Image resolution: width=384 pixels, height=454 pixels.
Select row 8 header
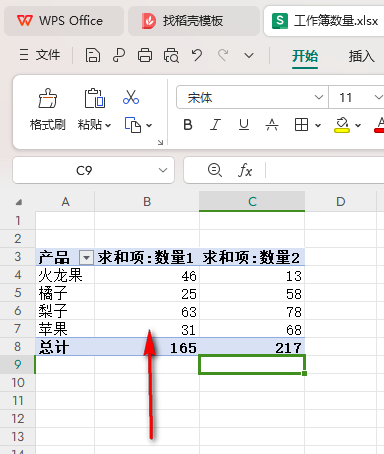(18, 347)
